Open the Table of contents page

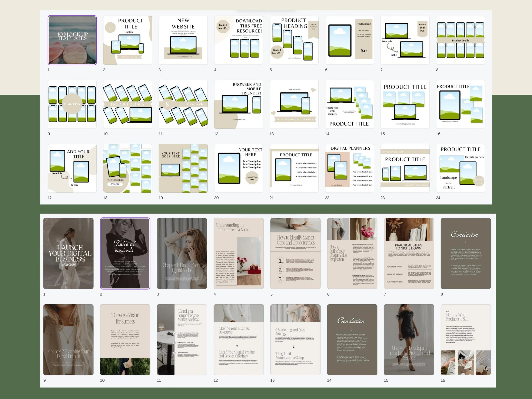click(x=125, y=253)
